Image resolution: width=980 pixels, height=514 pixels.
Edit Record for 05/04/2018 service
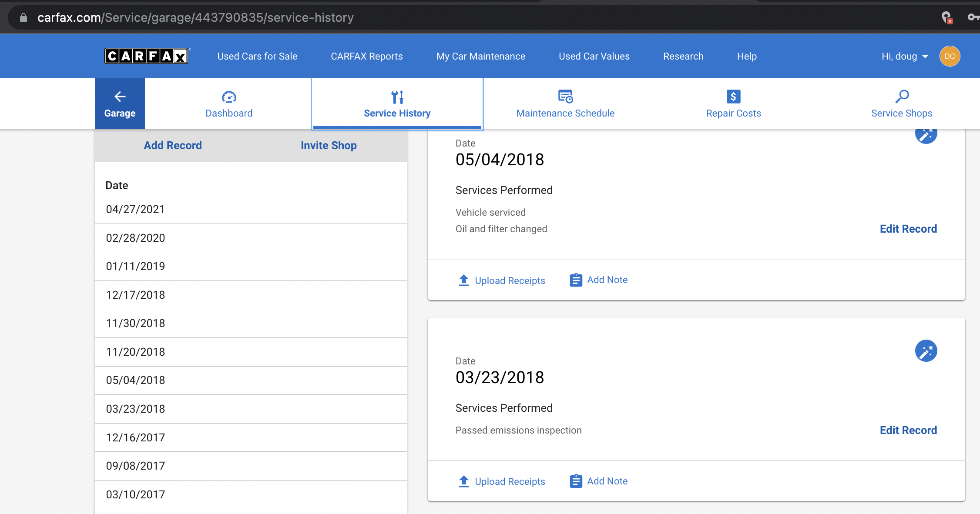pos(908,229)
